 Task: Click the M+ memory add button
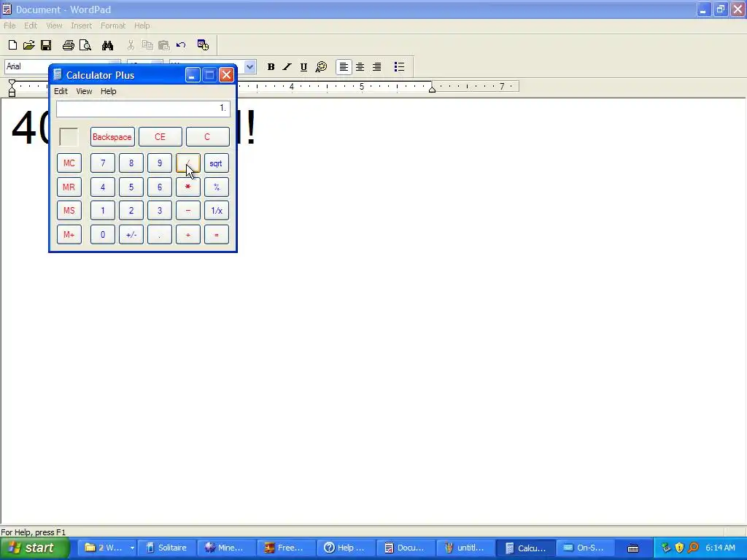click(x=69, y=235)
